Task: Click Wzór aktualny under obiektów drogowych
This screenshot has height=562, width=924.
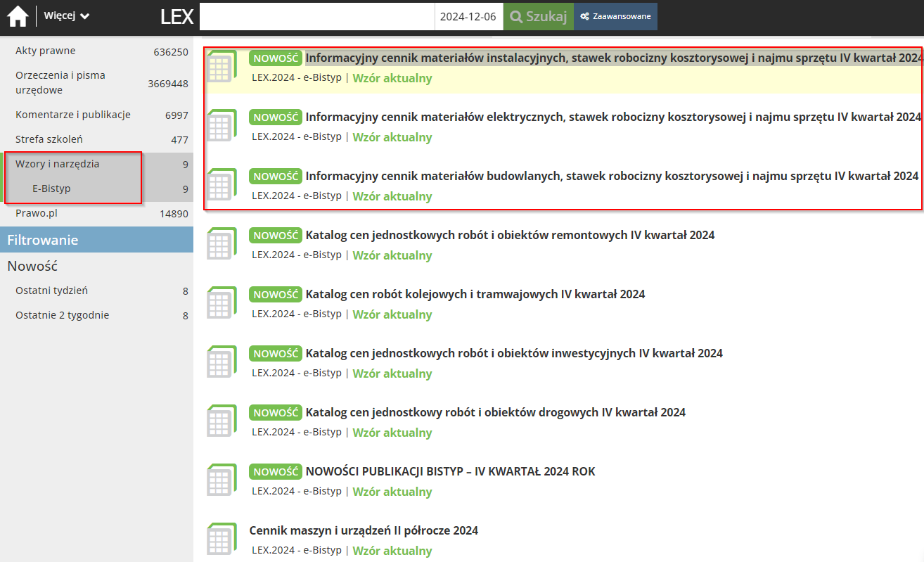Action: click(x=392, y=433)
